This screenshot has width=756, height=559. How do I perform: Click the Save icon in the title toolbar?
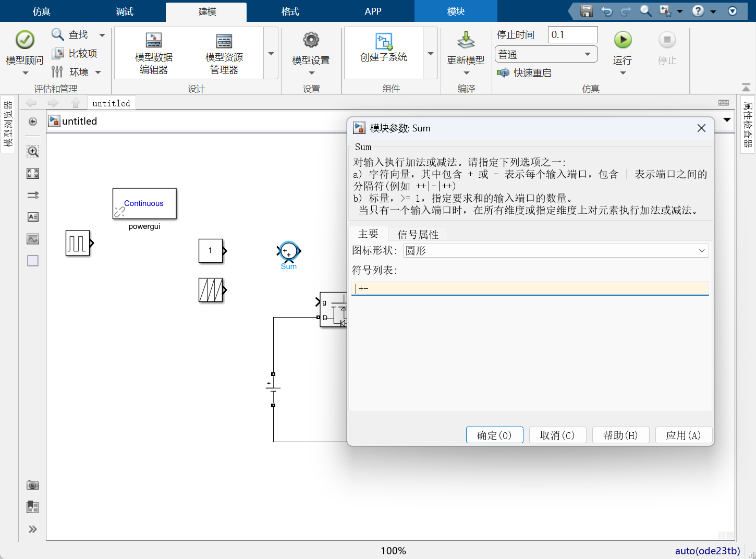(587, 11)
